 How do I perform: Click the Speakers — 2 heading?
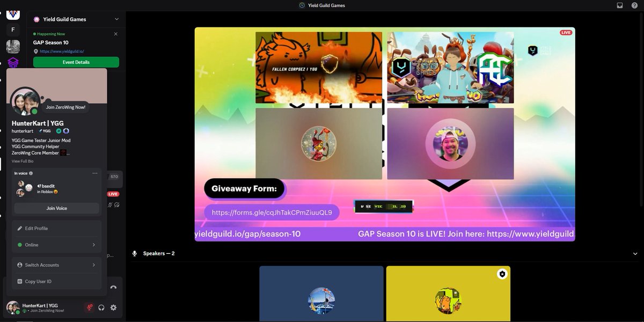159,253
